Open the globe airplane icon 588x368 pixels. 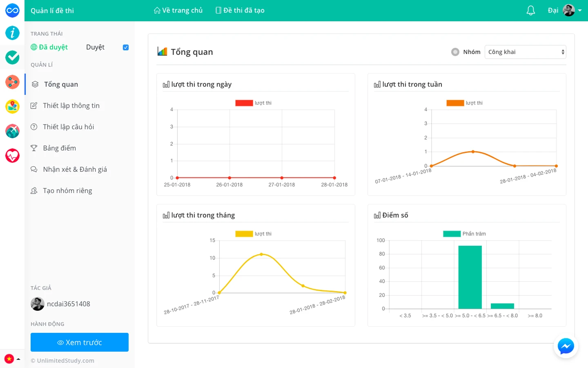[x=12, y=131]
